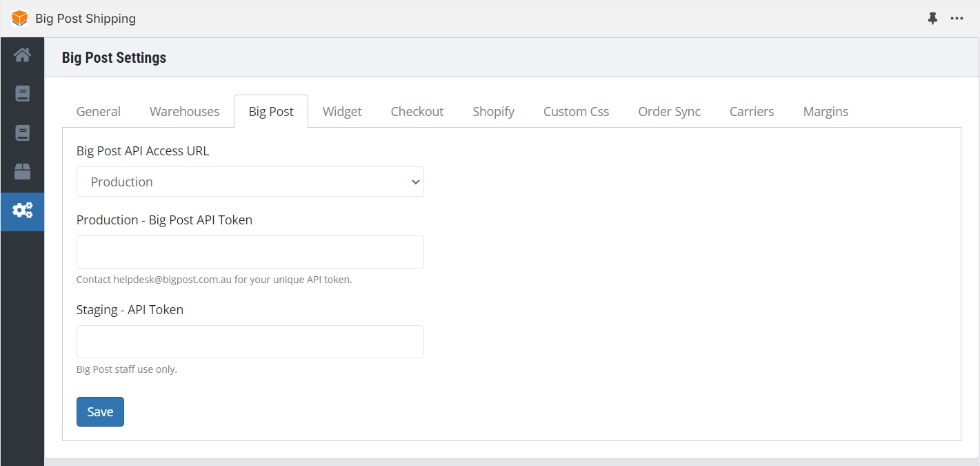Select the Big Post tab
The height and width of the screenshot is (466, 980).
271,111
